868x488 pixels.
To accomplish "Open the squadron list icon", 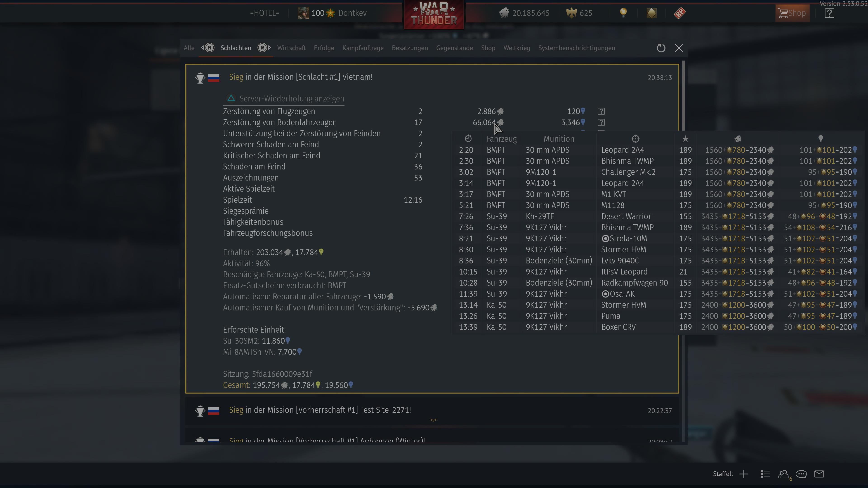I will coord(765,474).
